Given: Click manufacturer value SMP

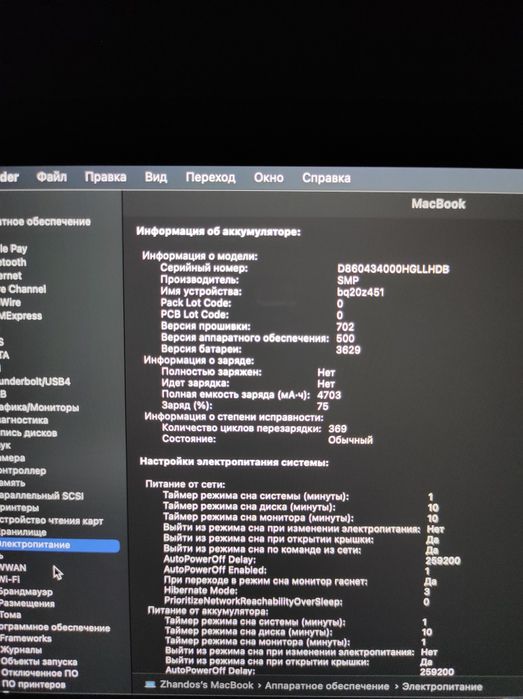Looking at the screenshot, I should point(348,280).
